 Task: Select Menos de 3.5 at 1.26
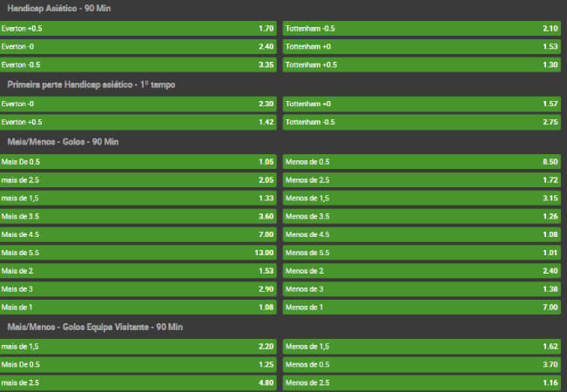[422, 216]
